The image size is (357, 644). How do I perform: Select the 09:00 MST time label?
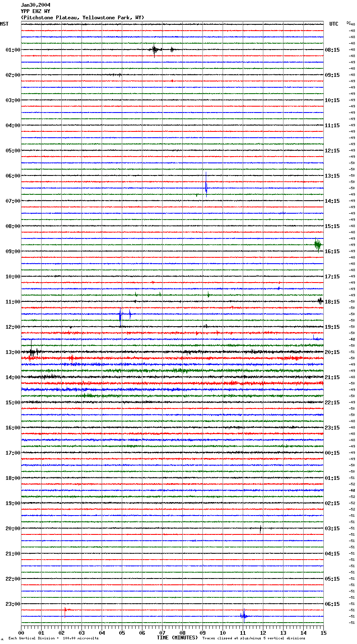tap(13, 251)
